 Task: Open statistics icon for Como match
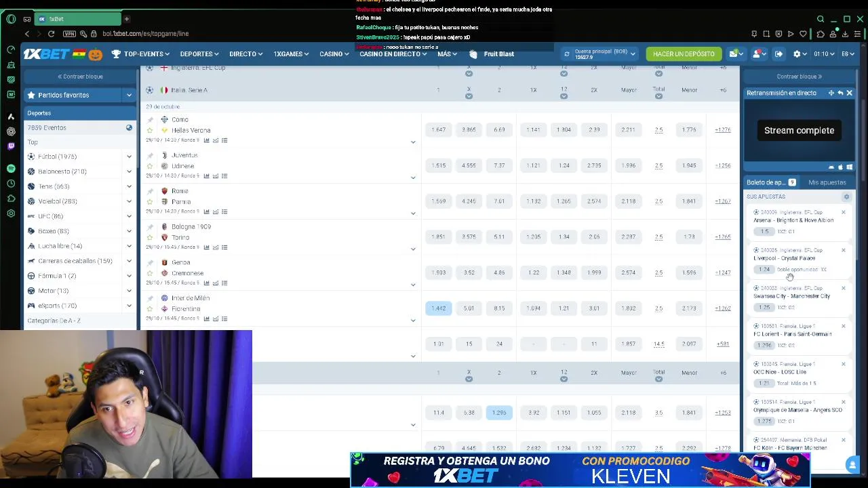coord(207,140)
